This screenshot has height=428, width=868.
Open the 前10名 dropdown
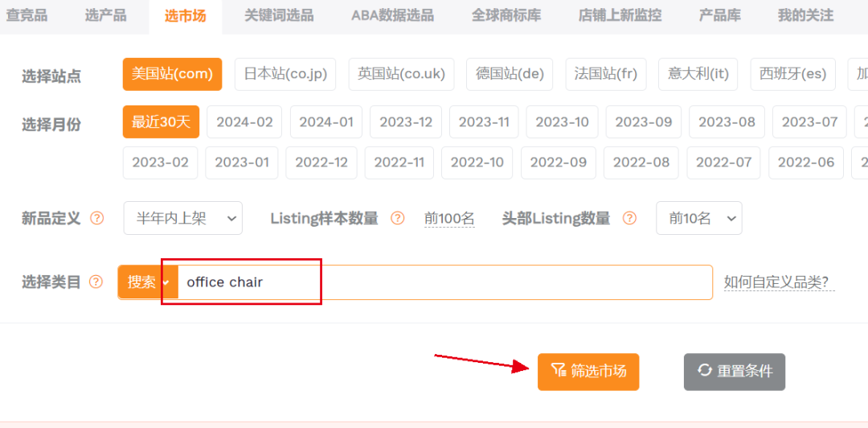pyautogui.click(x=699, y=218)
